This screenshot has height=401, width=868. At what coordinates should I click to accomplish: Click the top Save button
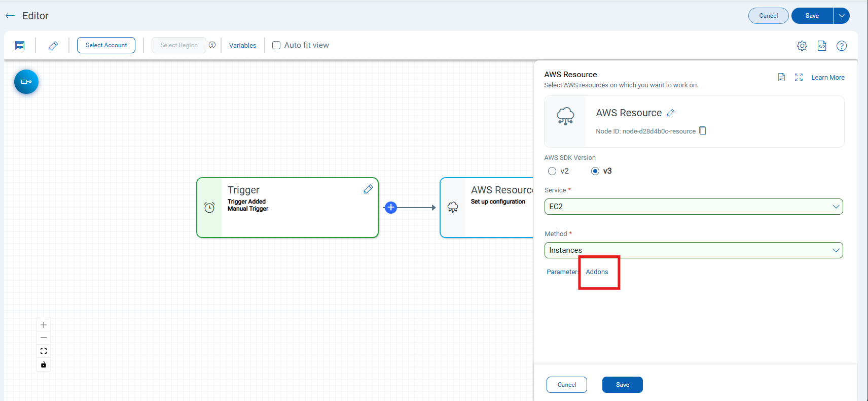812,16
